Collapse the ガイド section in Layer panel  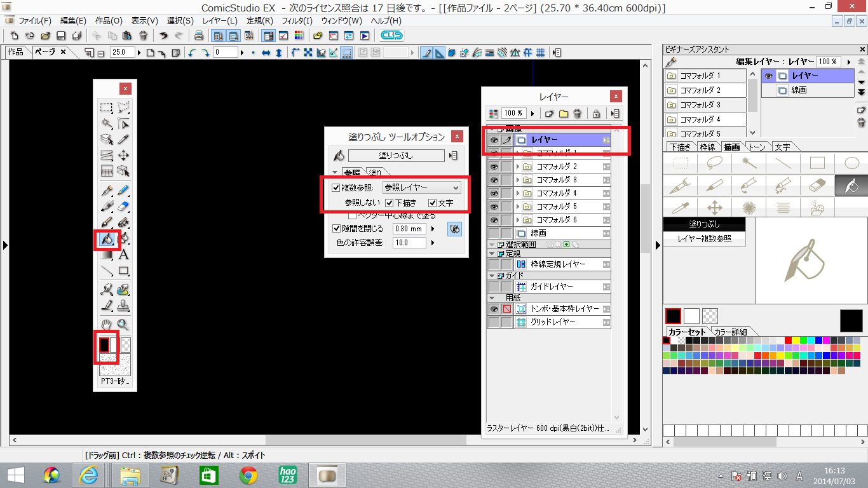[492, 276]
